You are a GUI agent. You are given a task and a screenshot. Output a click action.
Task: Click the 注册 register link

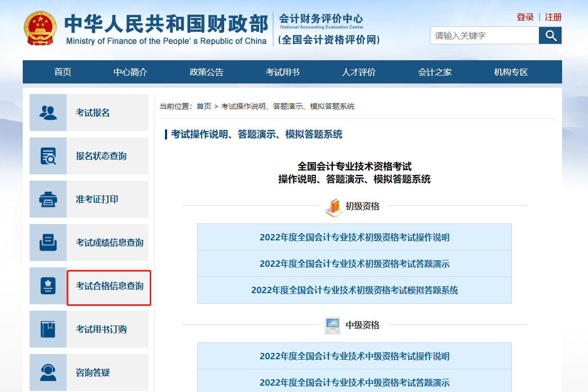[x=553, y=17]
